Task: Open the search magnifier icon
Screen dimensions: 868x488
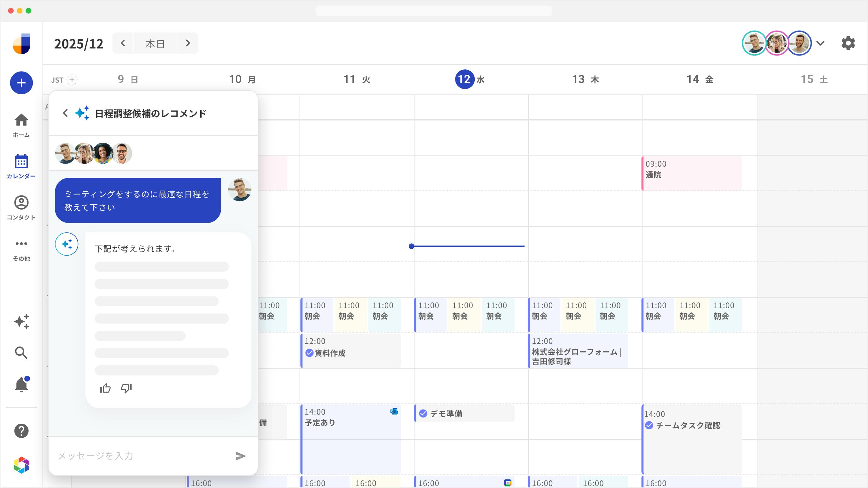Action: coord(21,353)
